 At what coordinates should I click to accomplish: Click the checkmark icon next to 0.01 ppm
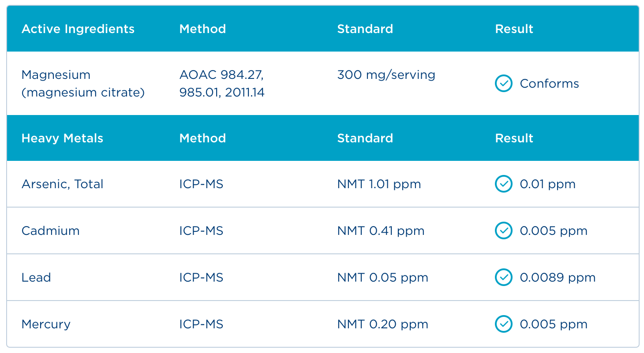[x=503, y=184]
